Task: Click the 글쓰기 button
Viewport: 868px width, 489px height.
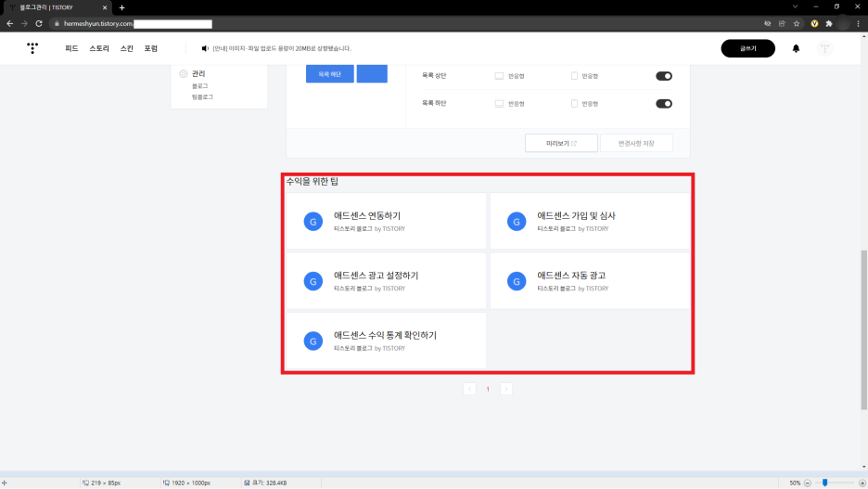Action: pos(747,48)
